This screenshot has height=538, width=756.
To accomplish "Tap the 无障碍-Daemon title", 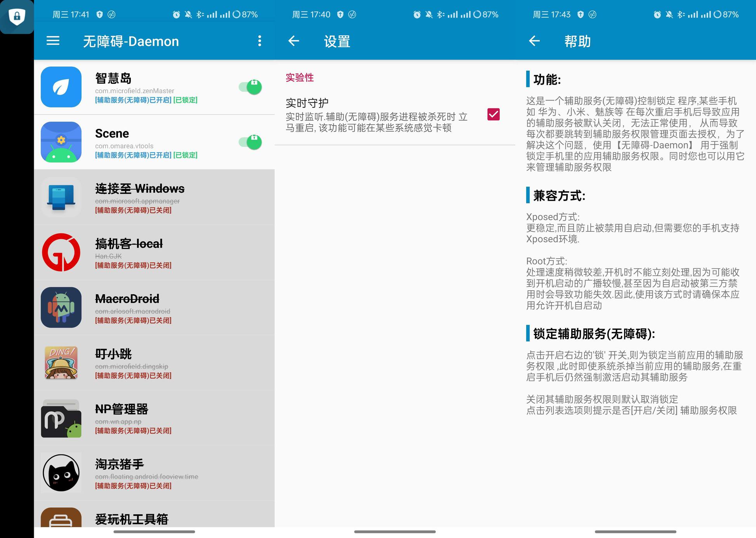I will pos(131,41).
